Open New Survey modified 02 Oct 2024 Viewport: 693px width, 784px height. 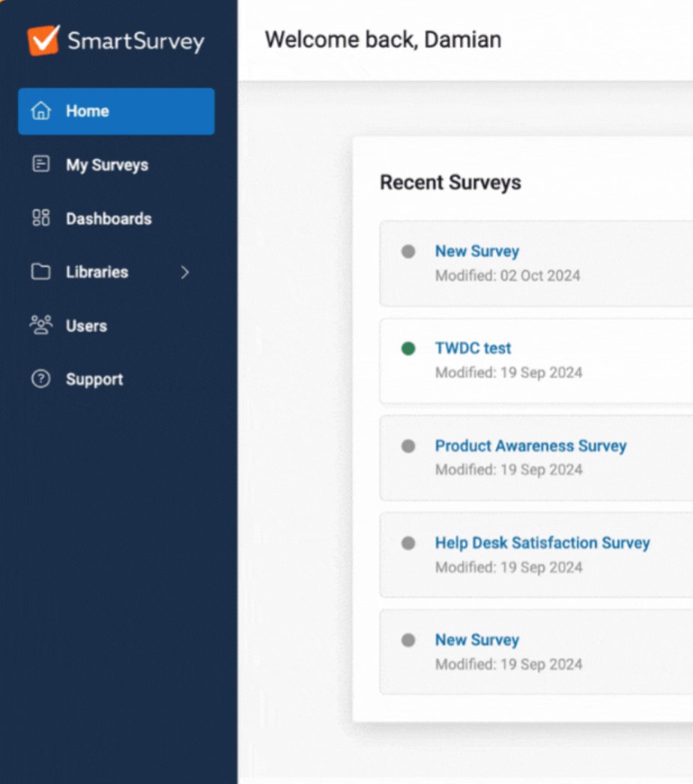[x=477, y=251]
